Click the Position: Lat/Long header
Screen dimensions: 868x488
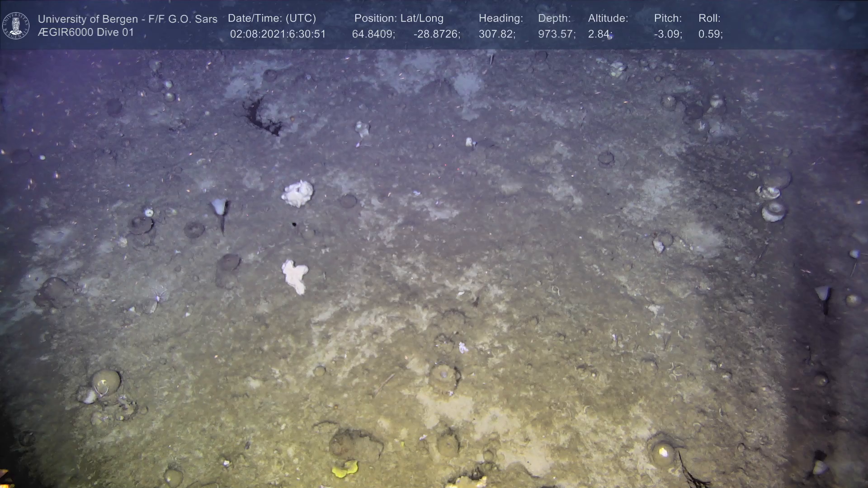(x=398, y=19)
